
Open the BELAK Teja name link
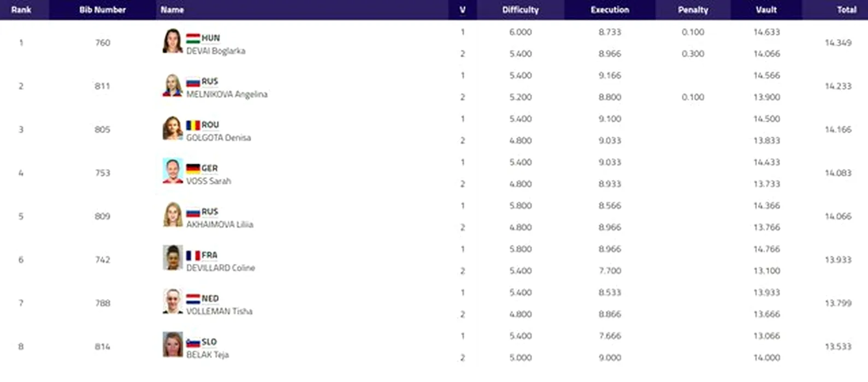click(208, 355)
